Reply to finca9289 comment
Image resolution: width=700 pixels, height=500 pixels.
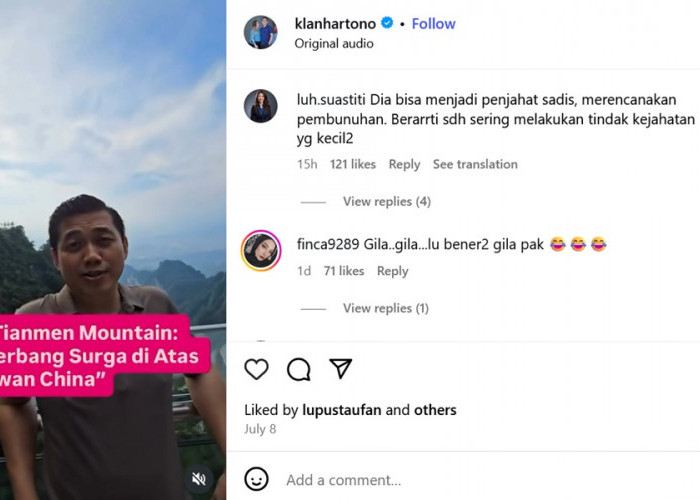[392, 271]
